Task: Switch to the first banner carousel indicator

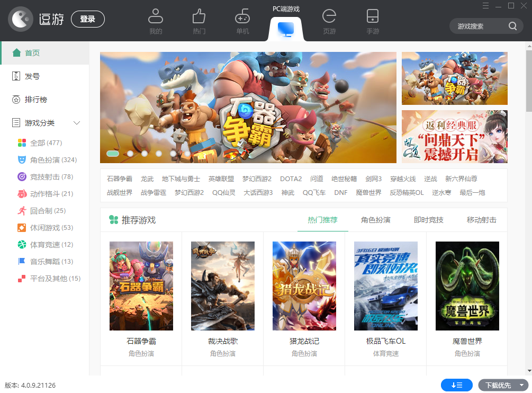Action: tap(112, 154)
